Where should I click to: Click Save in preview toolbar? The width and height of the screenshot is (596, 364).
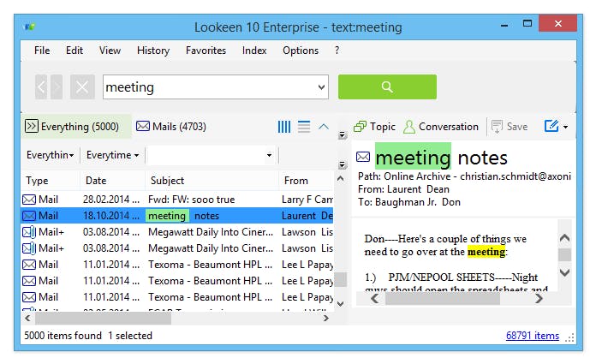click(x=510, y=127)
